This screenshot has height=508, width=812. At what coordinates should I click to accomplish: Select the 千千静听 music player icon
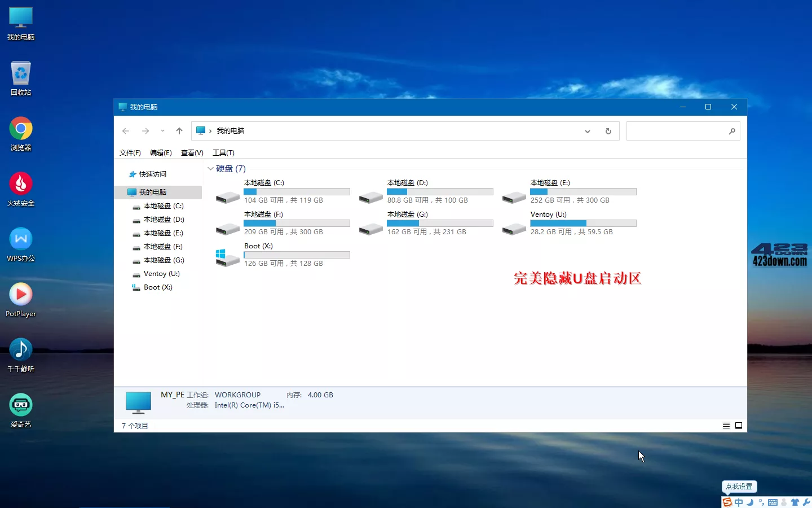tap(21, 351)
